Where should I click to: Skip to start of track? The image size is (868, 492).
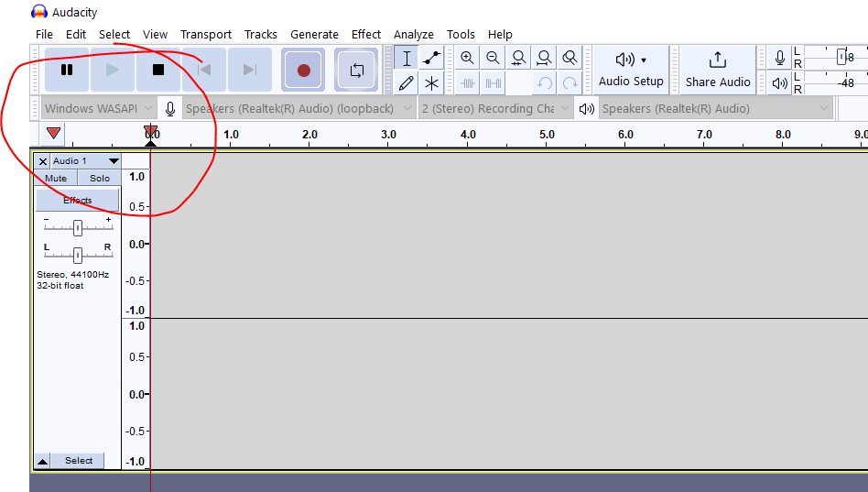204,70
